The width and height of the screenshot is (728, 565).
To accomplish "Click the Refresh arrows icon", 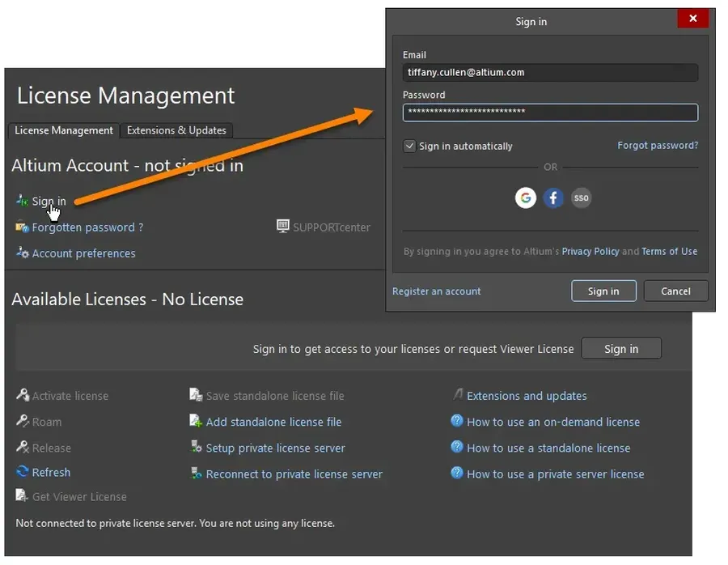I will (23, 472).
